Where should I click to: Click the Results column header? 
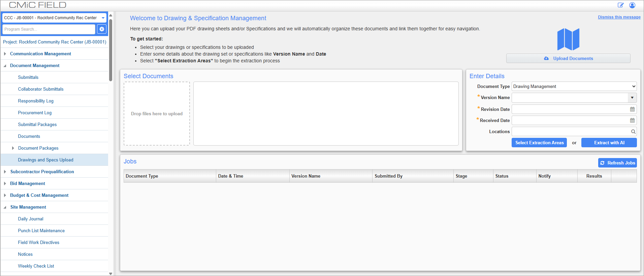click(x=594, y=176)
